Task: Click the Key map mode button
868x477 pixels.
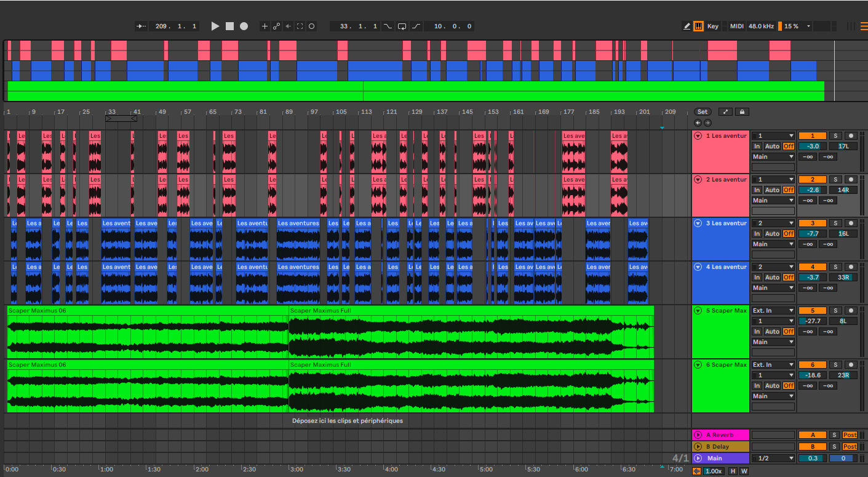Action: click(x=713, y=26)
